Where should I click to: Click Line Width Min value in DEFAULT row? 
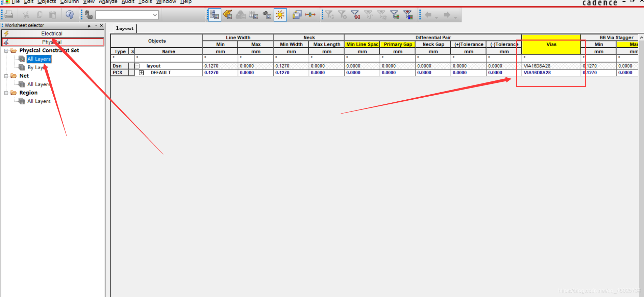pos(220,73)
